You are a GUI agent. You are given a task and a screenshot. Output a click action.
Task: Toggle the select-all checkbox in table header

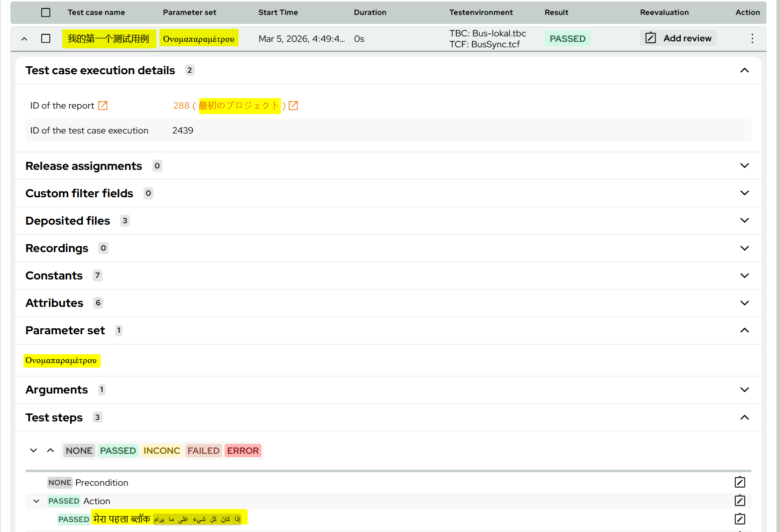pyautogui.click(x=46, y=12)
